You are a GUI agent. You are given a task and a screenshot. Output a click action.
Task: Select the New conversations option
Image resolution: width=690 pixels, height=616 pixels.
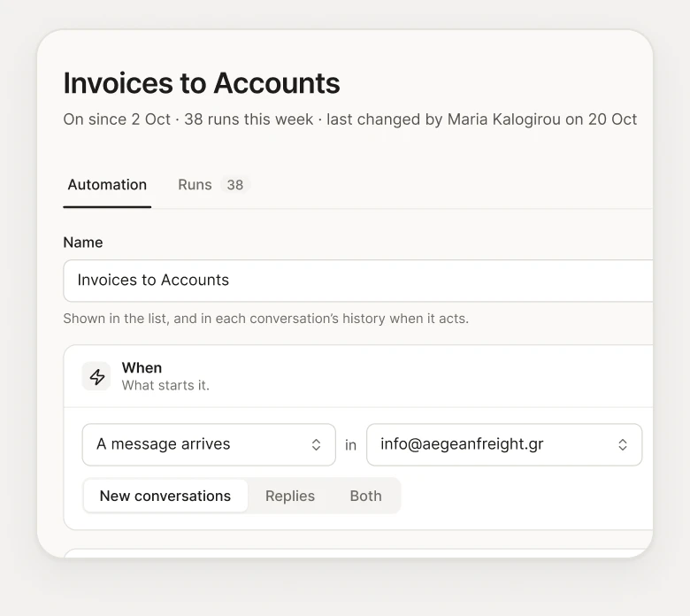165,496
